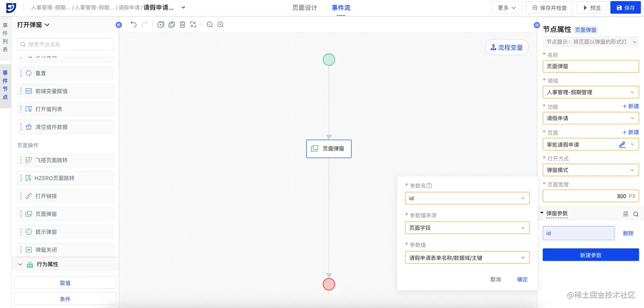Click the paste icon in canvas toolbar
644x308 pixels.
[x=171, y=25]
